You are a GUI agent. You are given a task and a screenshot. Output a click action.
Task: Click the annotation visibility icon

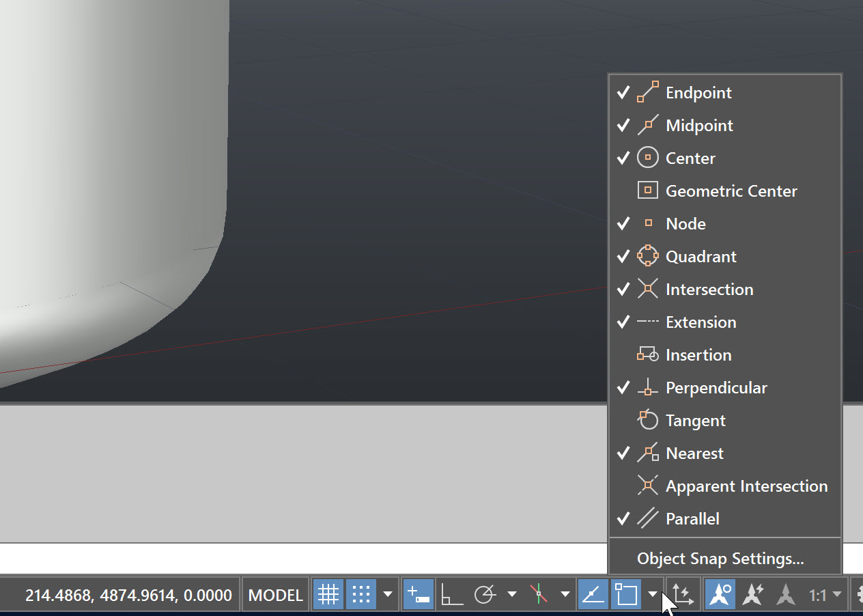tap(720, 593)
